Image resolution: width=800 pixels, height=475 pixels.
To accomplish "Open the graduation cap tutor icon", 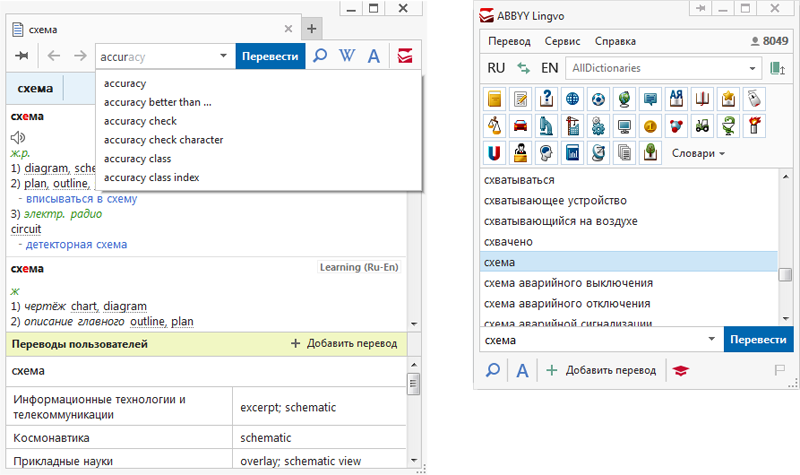I will [x=681, y=371].
